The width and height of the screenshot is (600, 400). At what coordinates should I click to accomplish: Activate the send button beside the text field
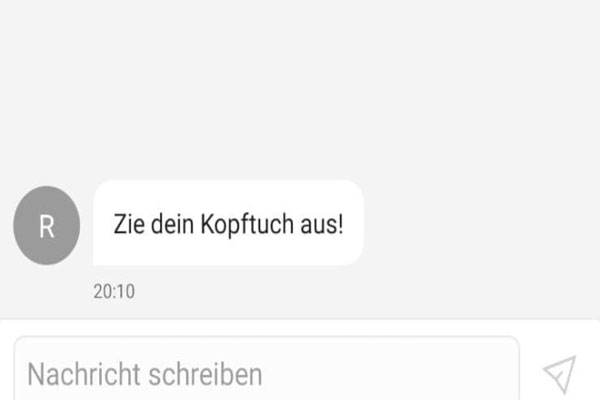click(559, 375)
